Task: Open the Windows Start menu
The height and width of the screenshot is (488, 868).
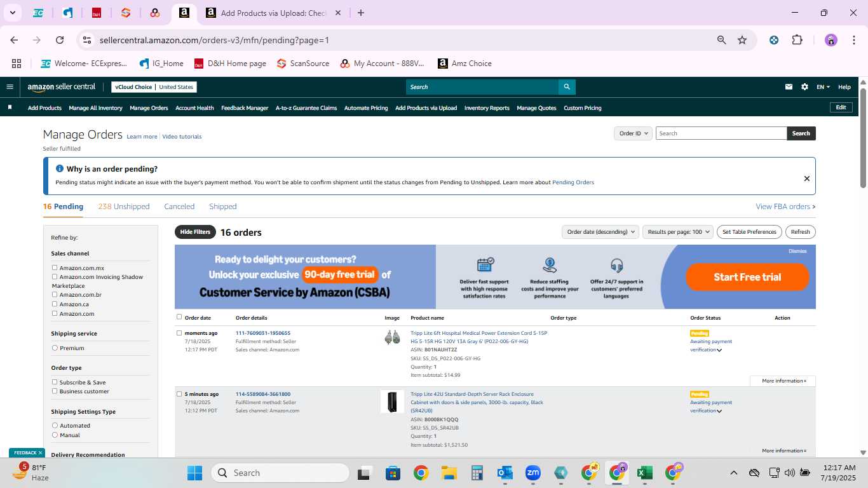Action: (194, 473)
